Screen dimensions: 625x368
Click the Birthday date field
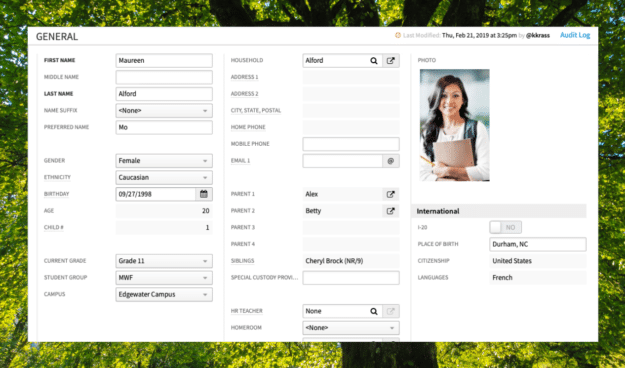155,194
